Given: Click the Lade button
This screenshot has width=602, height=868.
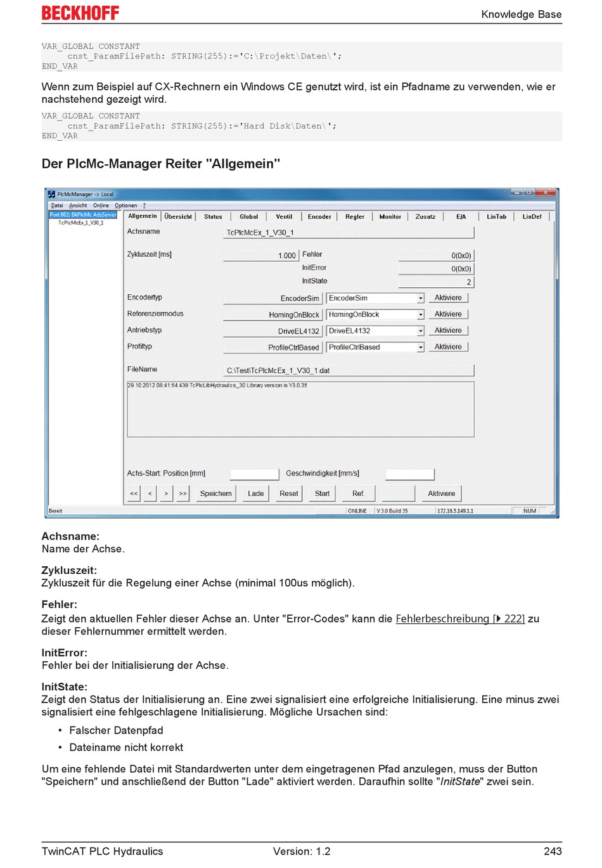Looking at the screenshot, I should click(x=256, y=493).
